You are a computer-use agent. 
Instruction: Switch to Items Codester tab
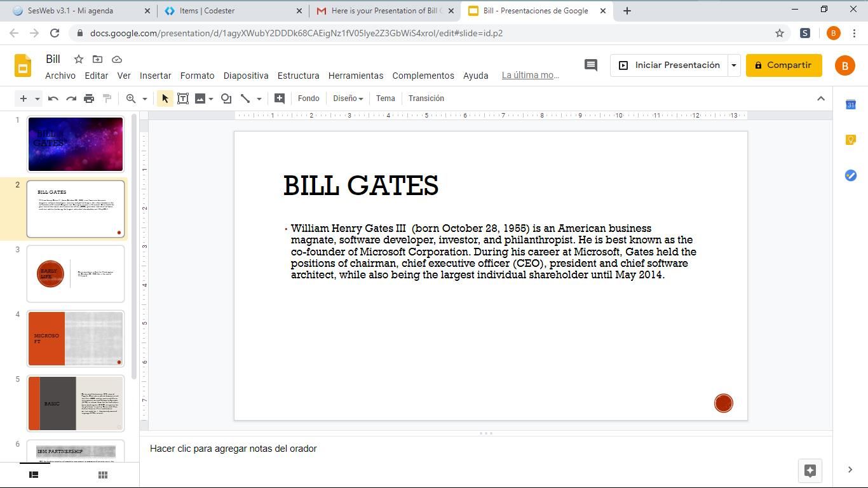pyautogui.click(x=233, y=11)
